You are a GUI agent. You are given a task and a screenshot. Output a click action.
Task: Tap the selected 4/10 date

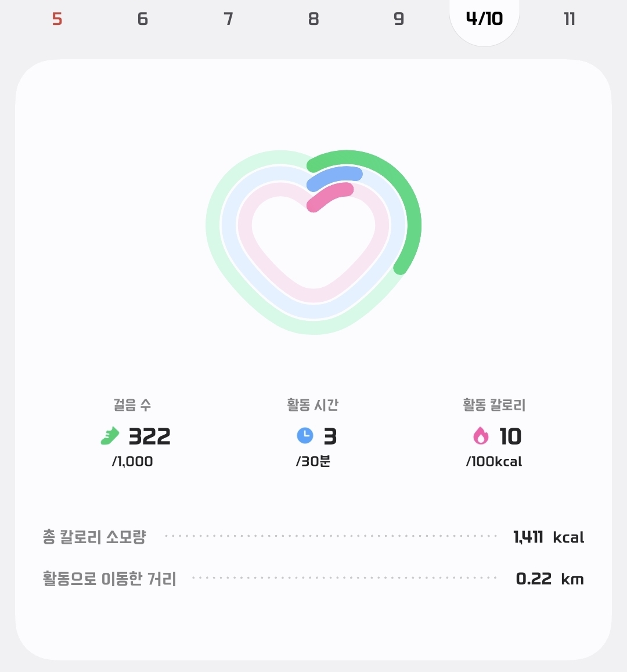[x=484, y=19]
